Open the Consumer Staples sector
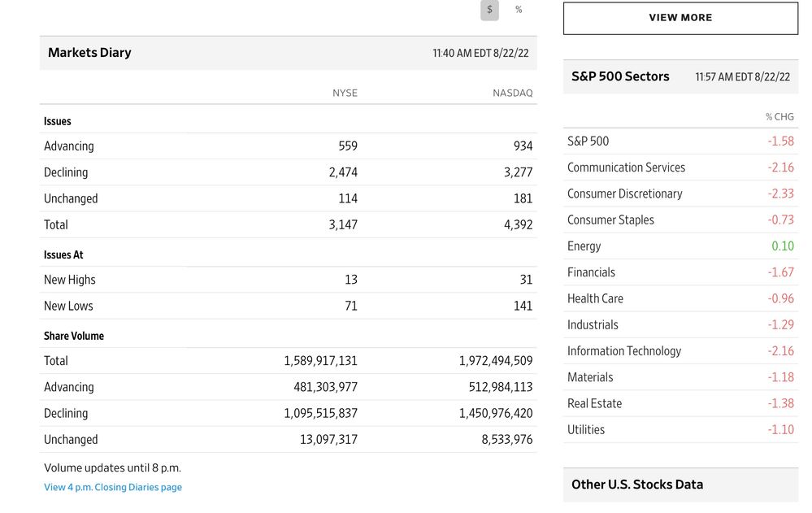 610,220
